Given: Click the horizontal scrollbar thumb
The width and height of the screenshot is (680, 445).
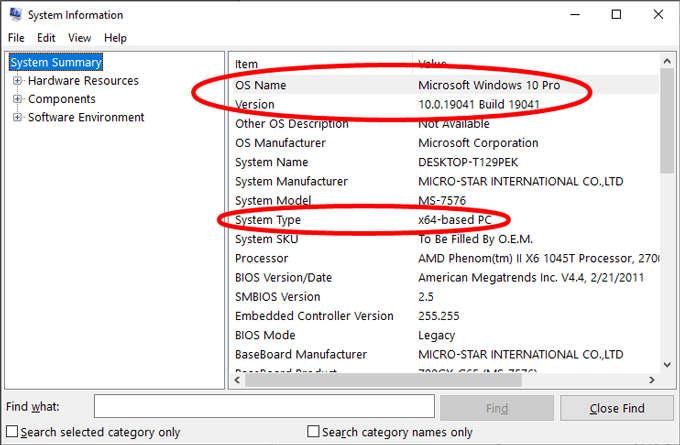Looking at the screenshot, I should click(383, 380).
